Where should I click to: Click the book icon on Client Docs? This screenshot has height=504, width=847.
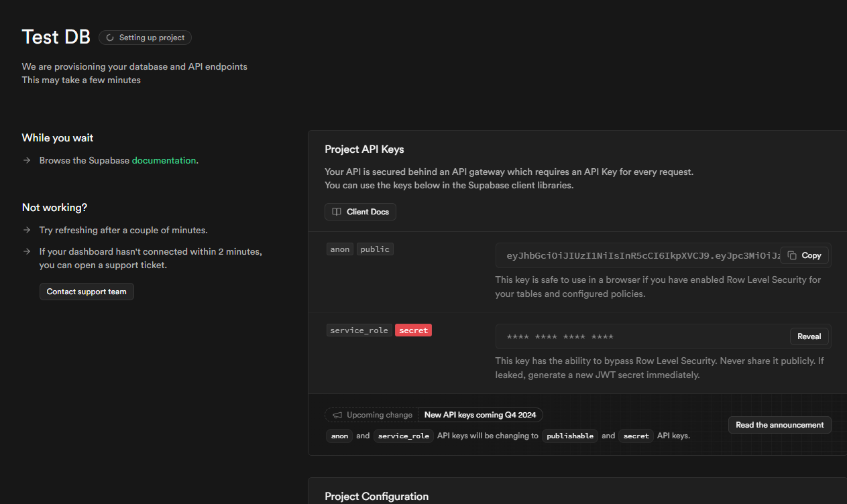337,212
